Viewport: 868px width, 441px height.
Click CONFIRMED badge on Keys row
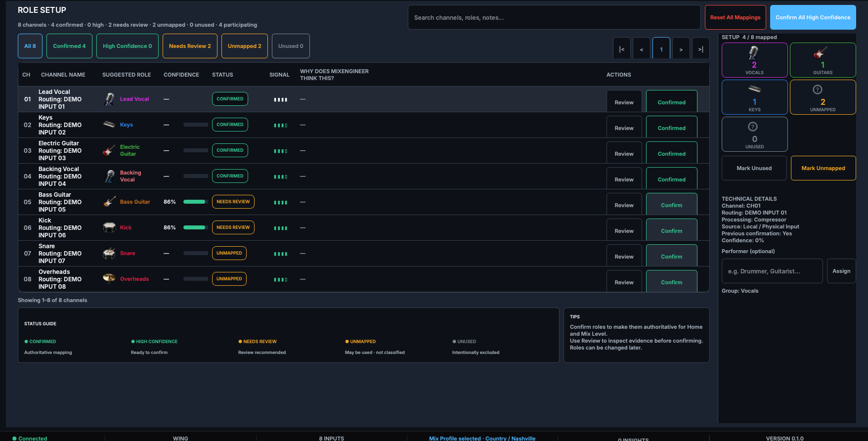tap(230, 125)
